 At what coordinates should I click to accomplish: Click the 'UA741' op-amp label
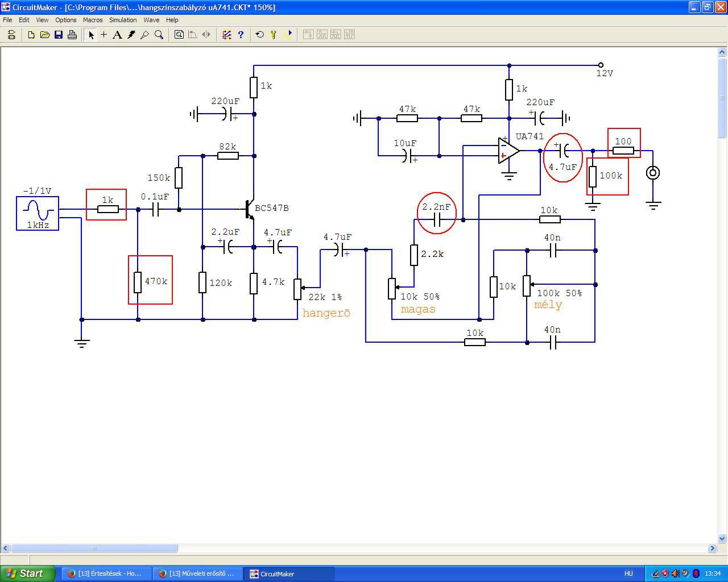tap(530, 136)
